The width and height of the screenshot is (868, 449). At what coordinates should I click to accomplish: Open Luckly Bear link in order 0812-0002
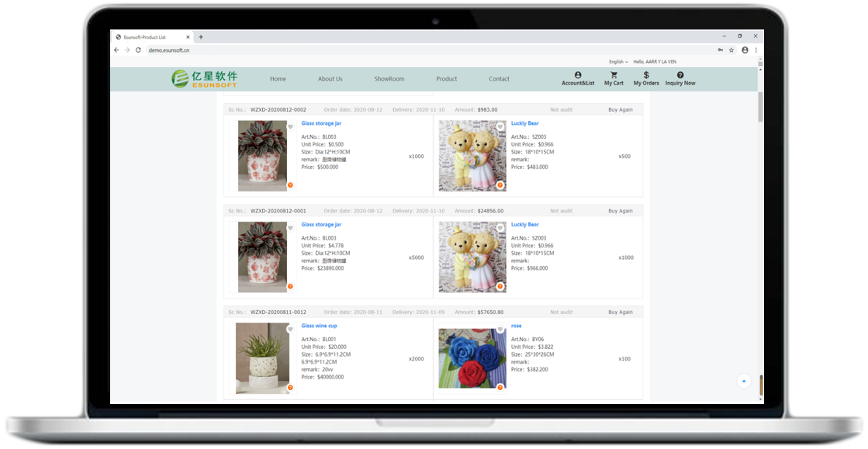525,123
